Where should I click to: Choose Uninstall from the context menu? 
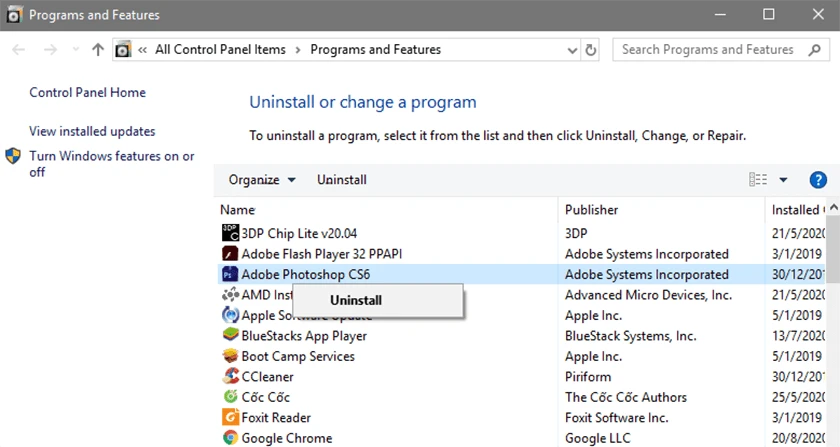pos(378,300)
